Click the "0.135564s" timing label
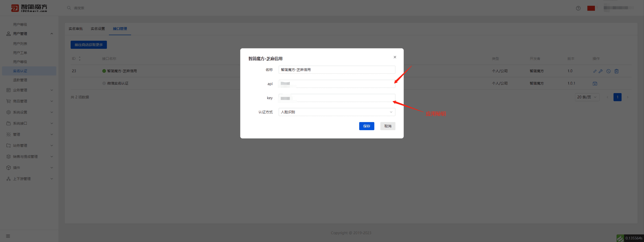 (634, 238)
